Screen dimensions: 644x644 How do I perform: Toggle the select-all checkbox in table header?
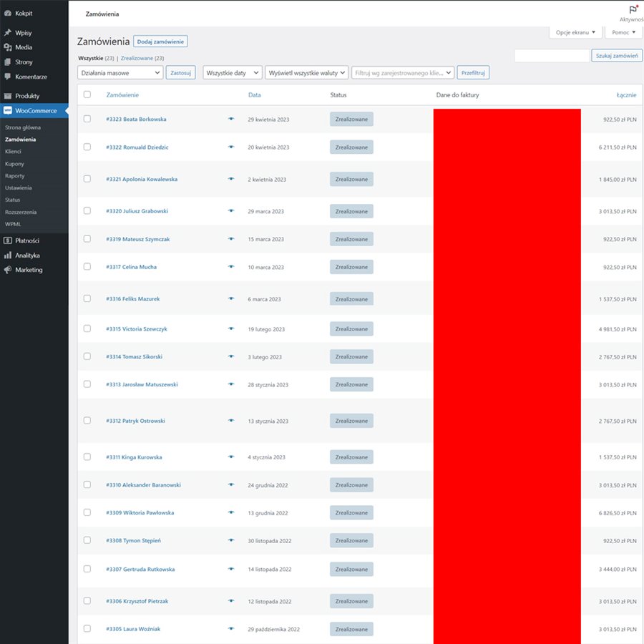(87, 94)
